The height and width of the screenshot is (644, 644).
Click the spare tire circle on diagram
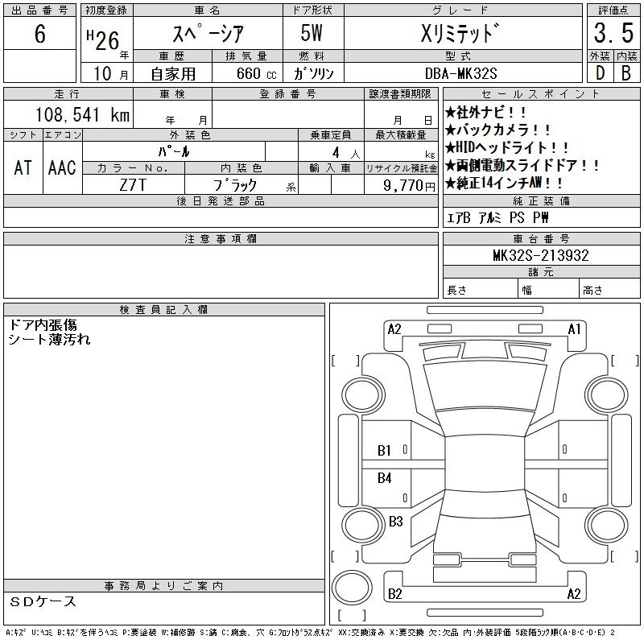coord(352,588)
